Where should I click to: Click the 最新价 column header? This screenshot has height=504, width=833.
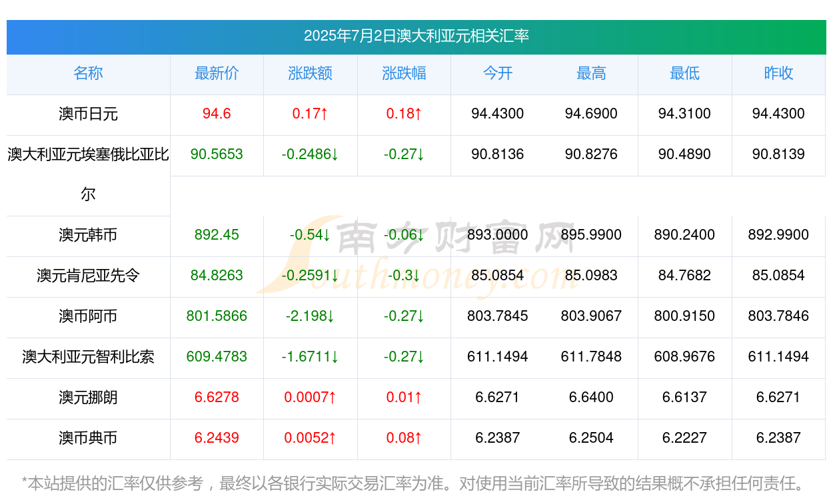217,73
